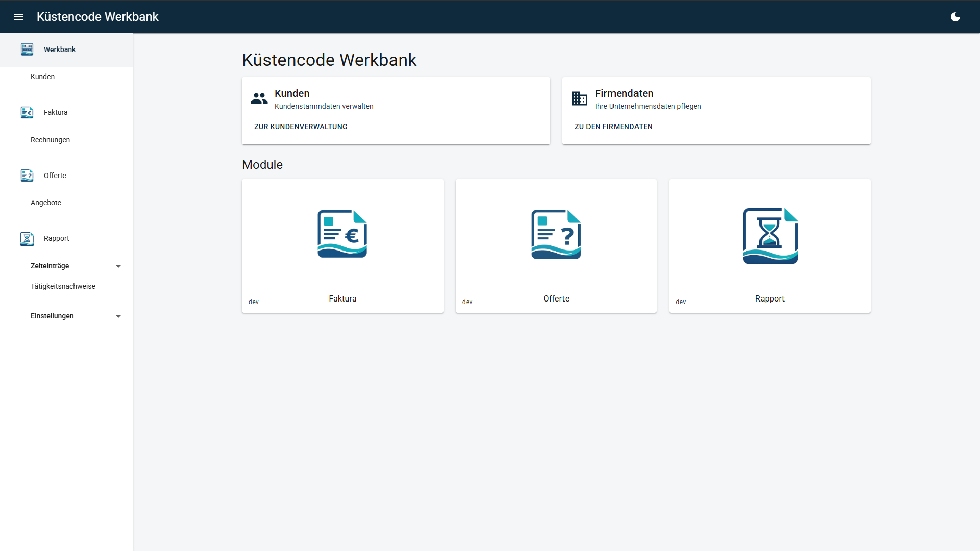Expand the Einstellungen section

[x=118, y=316]
